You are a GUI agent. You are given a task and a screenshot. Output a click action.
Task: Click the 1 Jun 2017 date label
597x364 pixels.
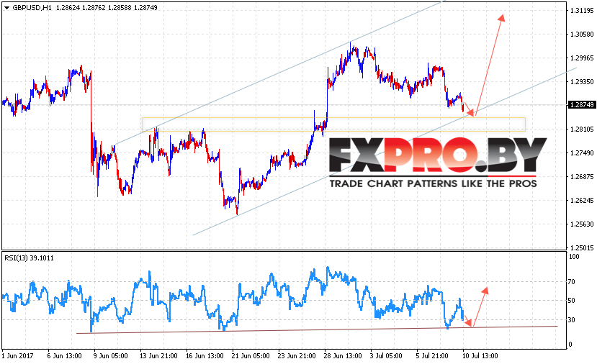[x=17, y=356]
